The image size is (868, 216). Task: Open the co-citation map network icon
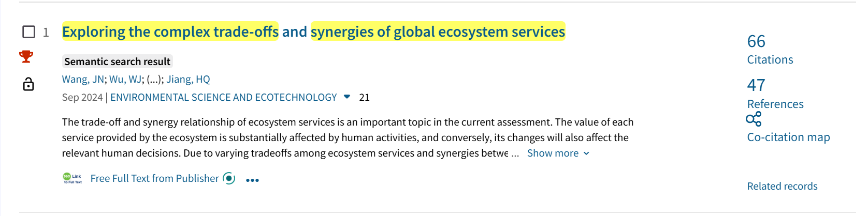(754, 119)
